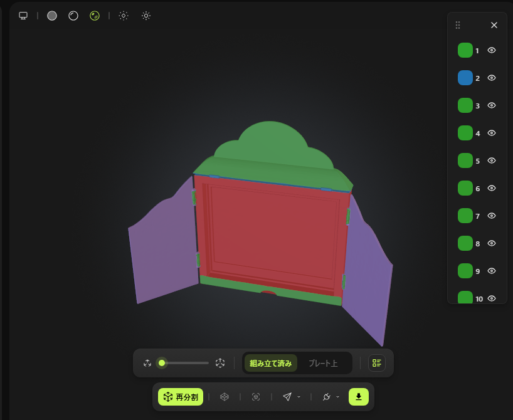The height and width of the screenshot is (420, 513).
Task: Click the parts list icon button
Action: pyautogui.click(x=376, y=363)
